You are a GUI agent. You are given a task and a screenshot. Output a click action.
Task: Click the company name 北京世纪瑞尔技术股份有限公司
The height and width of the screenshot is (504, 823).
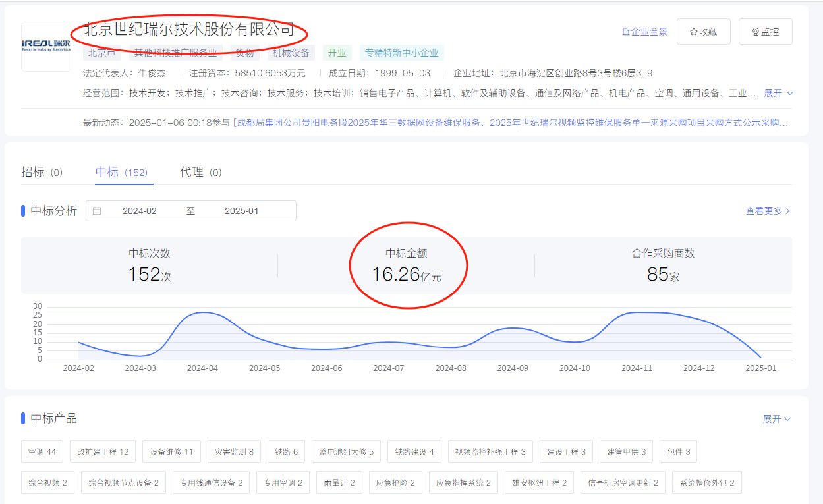click(x=189, y=30)
